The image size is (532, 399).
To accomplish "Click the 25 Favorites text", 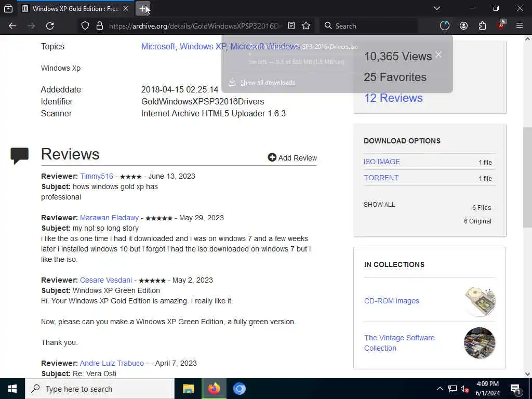I will pyautogui.click(x=395, y=77).
